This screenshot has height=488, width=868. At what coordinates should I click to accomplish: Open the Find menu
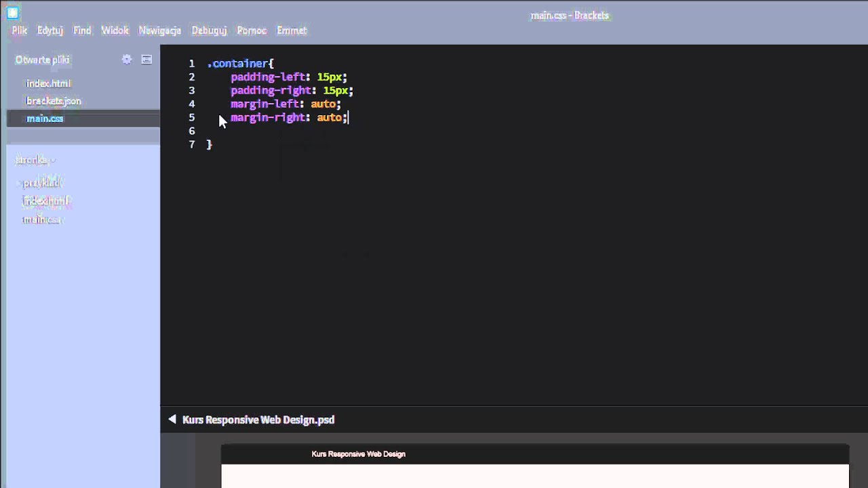click(82, 30)
